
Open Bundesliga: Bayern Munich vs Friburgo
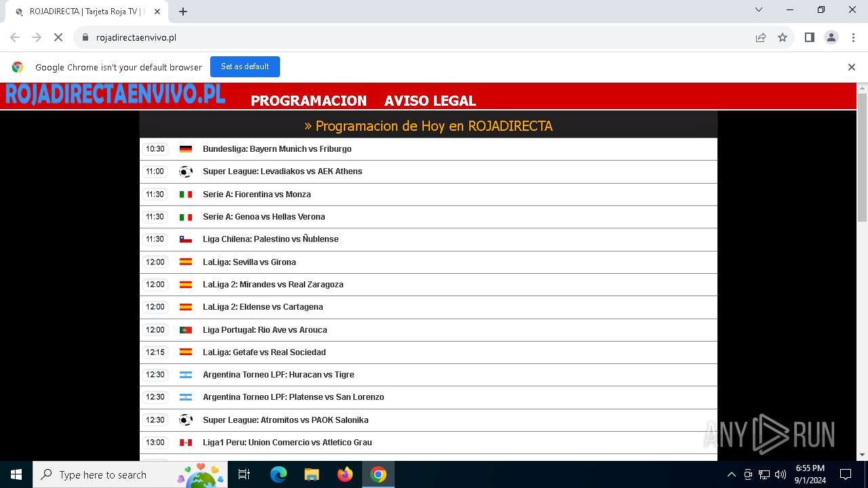point(277,148)
